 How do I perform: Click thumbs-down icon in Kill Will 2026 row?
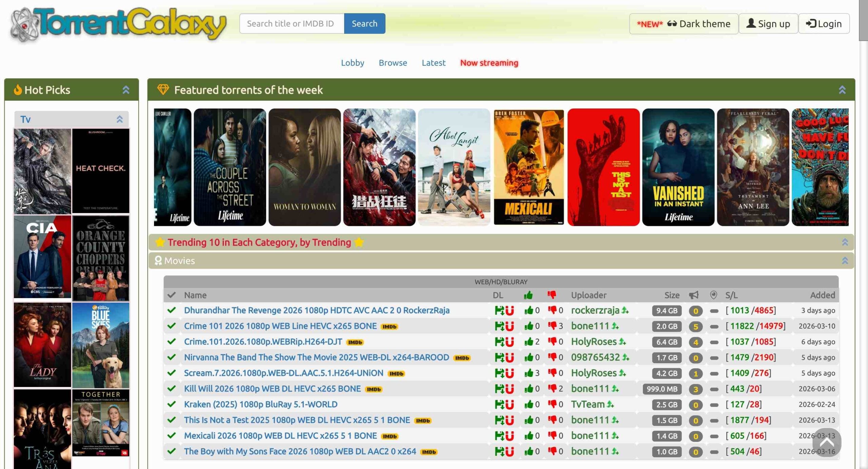pos(552,389)
